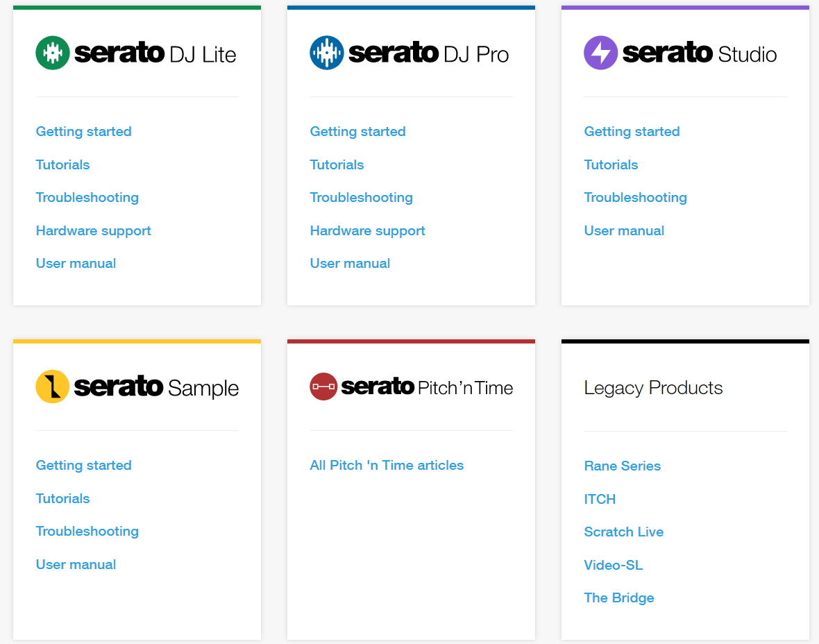View Scratch Live support articles

point(623,532)
